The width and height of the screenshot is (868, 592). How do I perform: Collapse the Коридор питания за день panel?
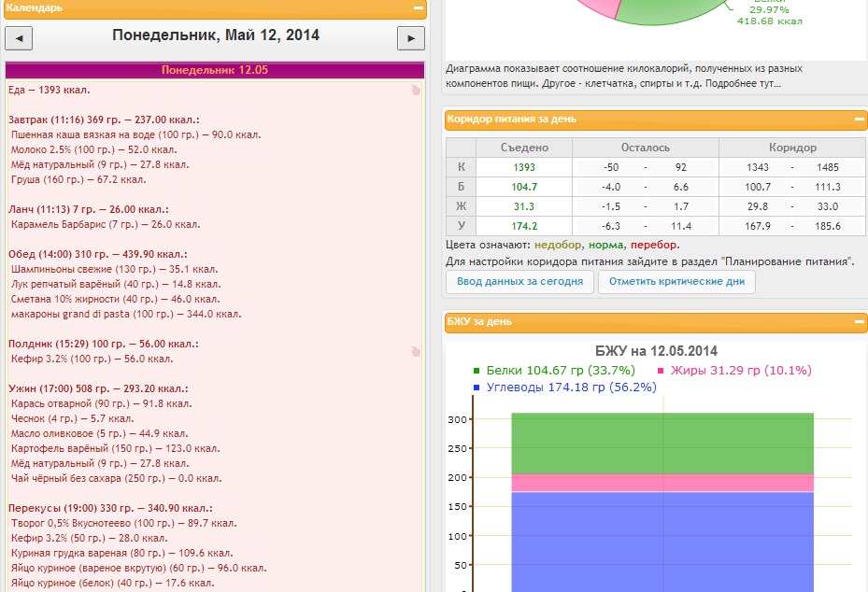[x=859, y=120]
